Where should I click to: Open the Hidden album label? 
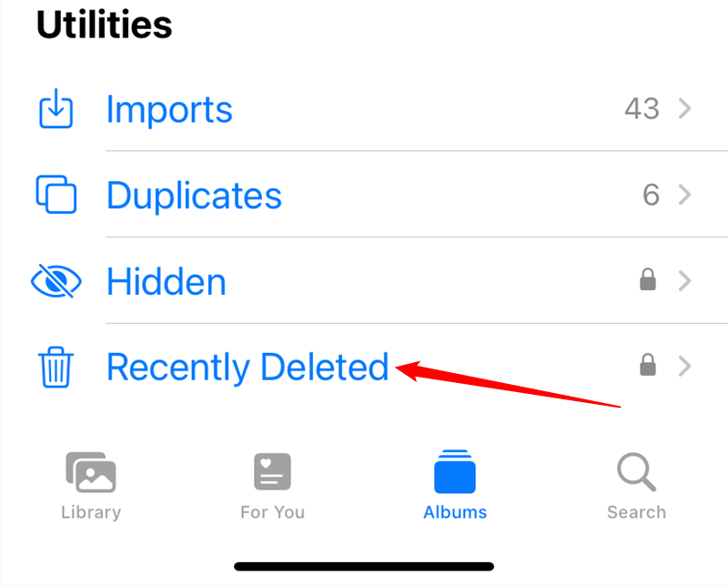pyautogui.click(x=166, y=282)
